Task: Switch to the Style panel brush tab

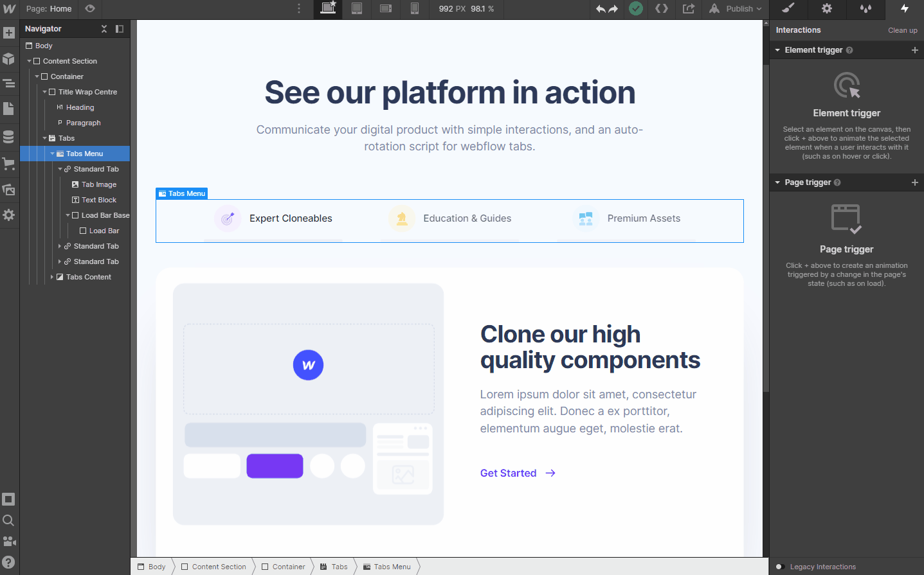Action: point(788,8)
